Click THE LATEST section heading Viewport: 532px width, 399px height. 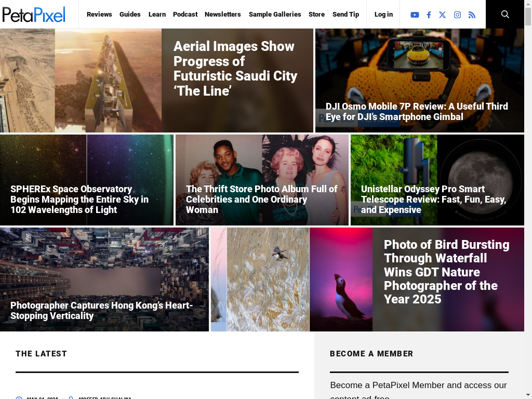coord(42,353)
